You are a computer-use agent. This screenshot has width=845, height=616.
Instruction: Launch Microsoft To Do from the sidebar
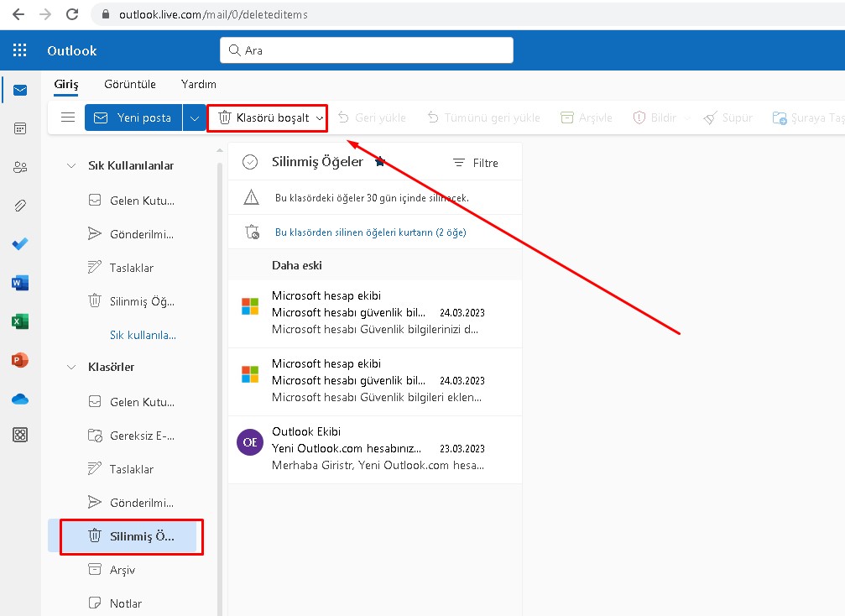[x=19, y=243]
